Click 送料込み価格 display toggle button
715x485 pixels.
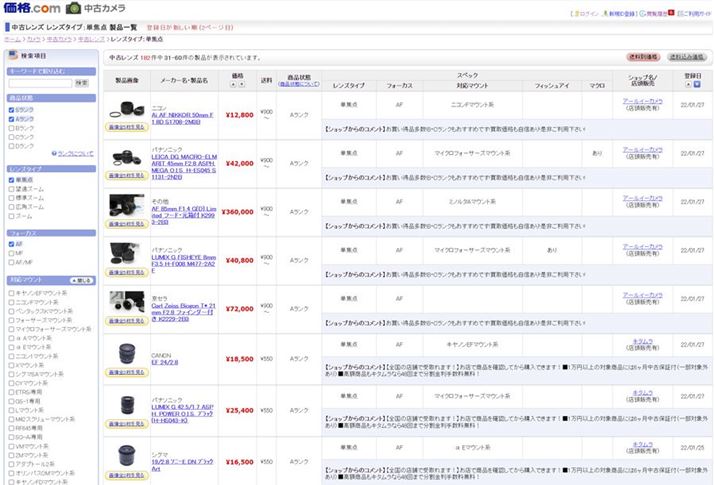pos(687,57)
